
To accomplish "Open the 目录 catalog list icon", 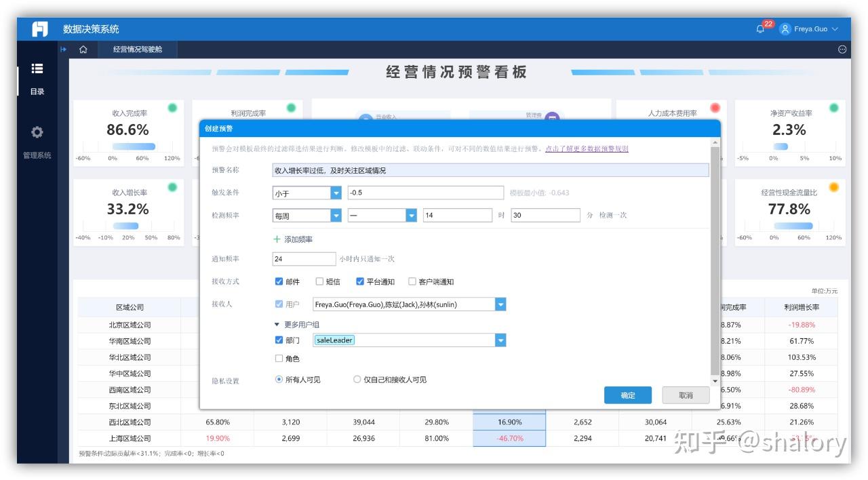I will 37,70.
